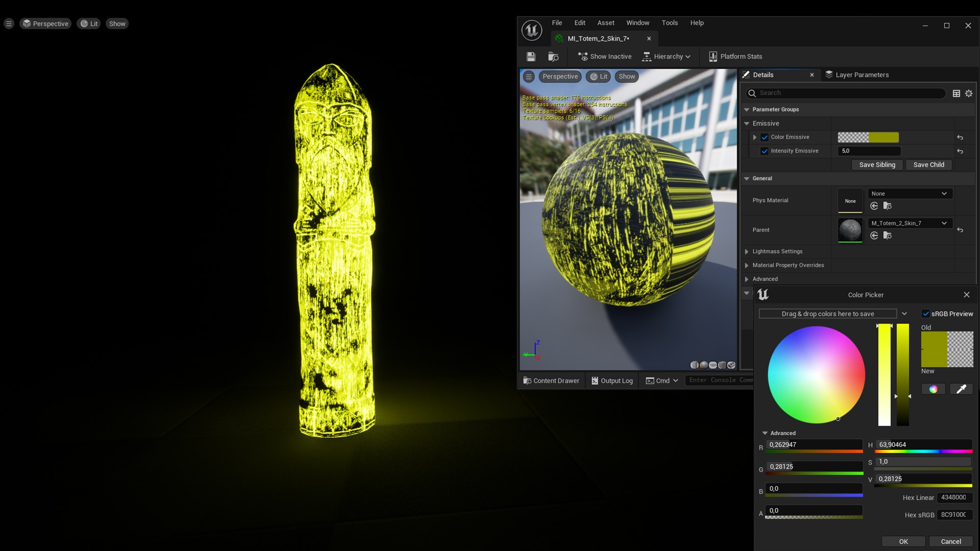Browse to Parent material in Content Browser
The height and width of the screenshot is (551, 980).
point(888,236)
